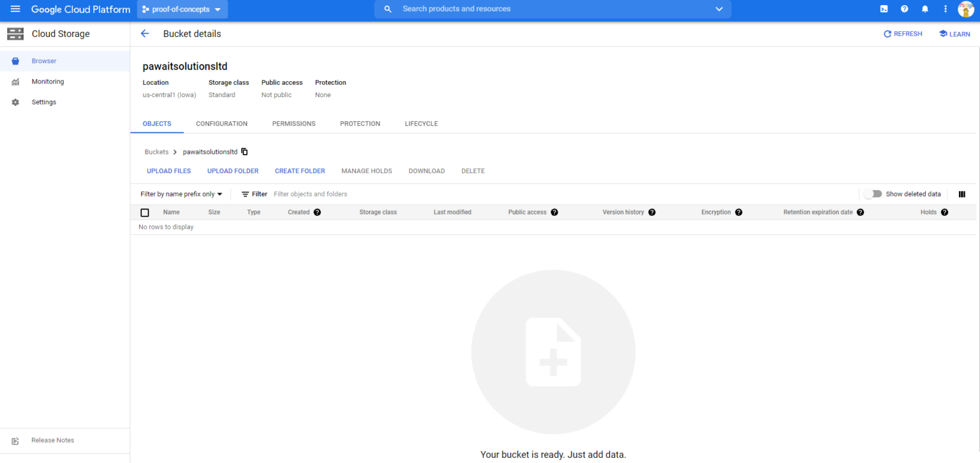Click the Cloud Storage product icon
This screenshot has width=980, height=463.
coord(15,34)
